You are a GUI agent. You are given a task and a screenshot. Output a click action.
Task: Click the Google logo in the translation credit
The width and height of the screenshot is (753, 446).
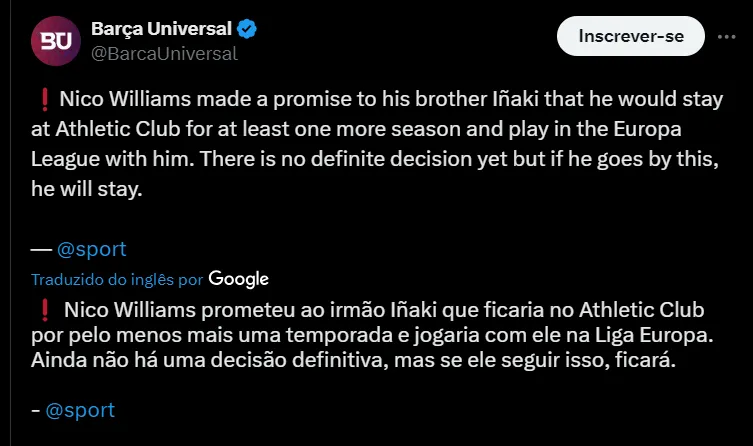tap(239, 279)
